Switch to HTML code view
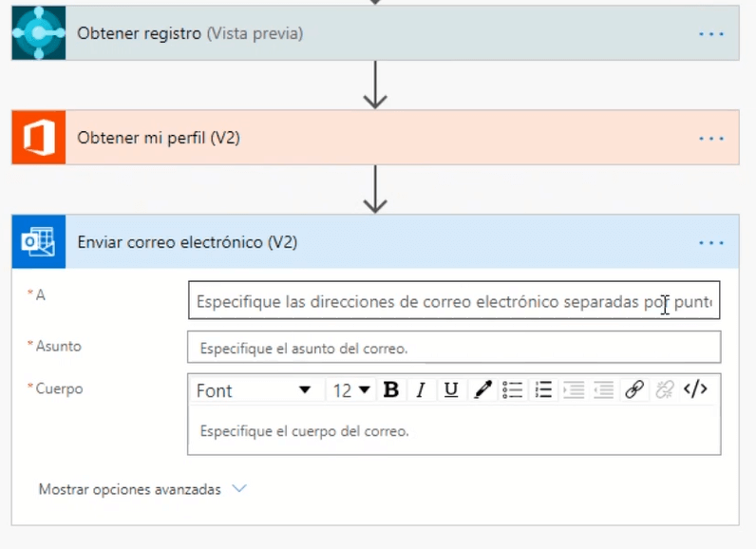 pos(696,389)
